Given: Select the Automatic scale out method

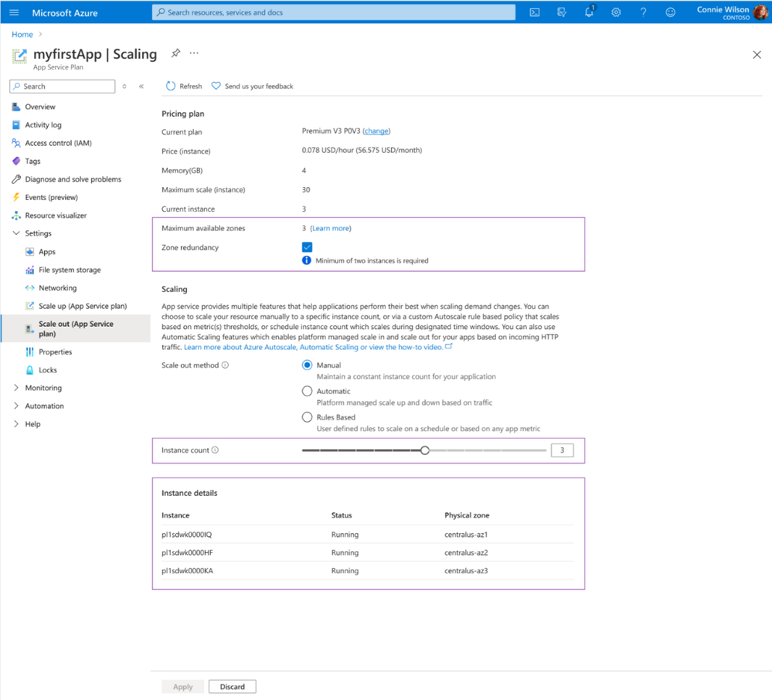Looking at the screenshot, I should [x=308, y=392].
